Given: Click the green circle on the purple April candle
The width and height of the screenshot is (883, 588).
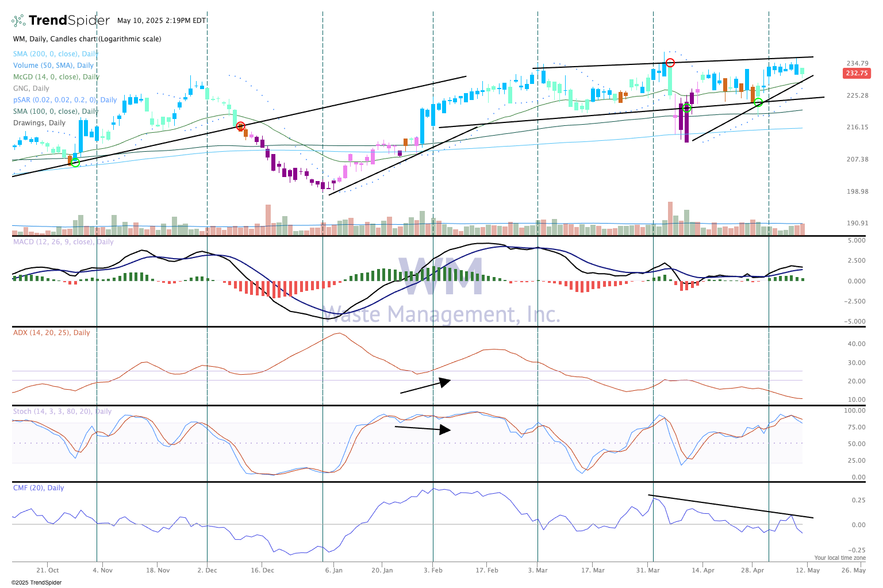Looking at the screenshot, I should pos(686,108).
